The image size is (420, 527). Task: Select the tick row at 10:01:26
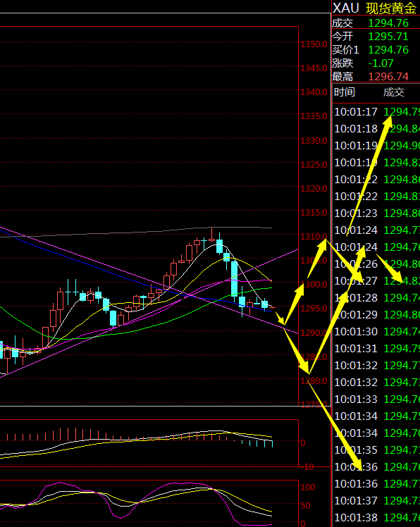click(x=376, y=263)
